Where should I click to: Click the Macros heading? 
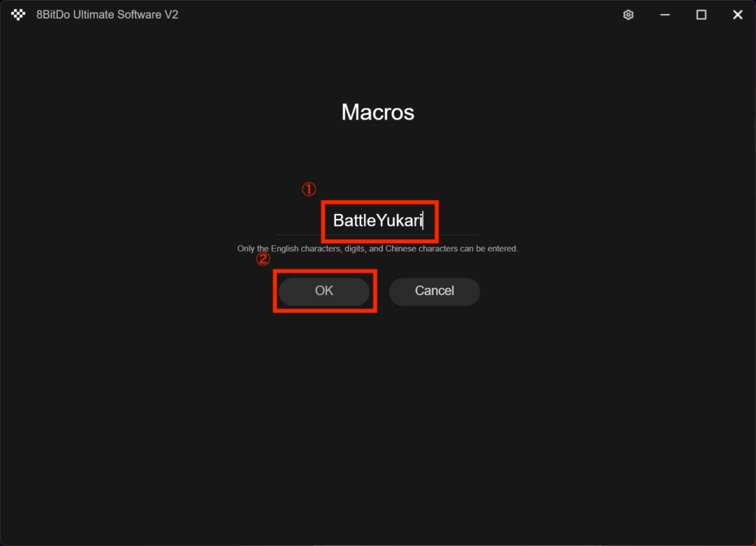click(x=378, y=112)
